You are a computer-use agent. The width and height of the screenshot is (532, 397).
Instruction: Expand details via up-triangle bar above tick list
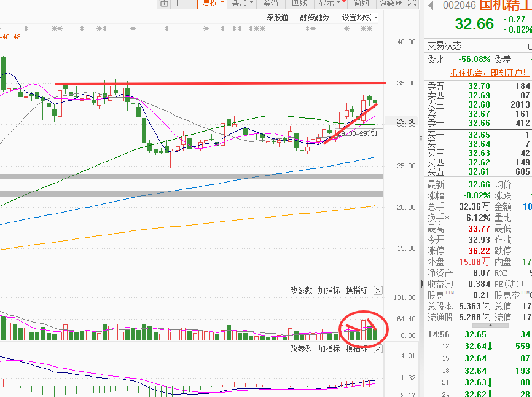click(490, 325)
